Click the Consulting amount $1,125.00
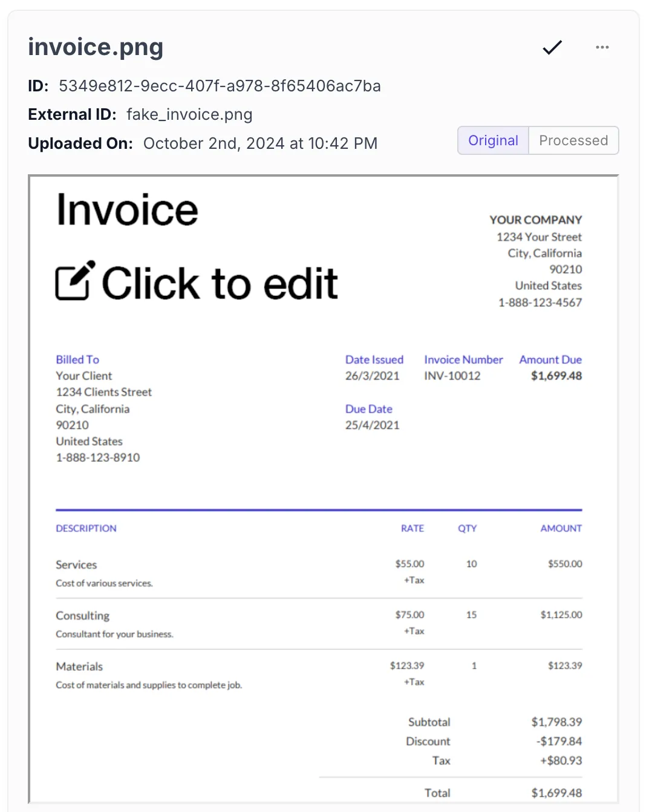Screen dimensions: 652x812 (561, 615)
